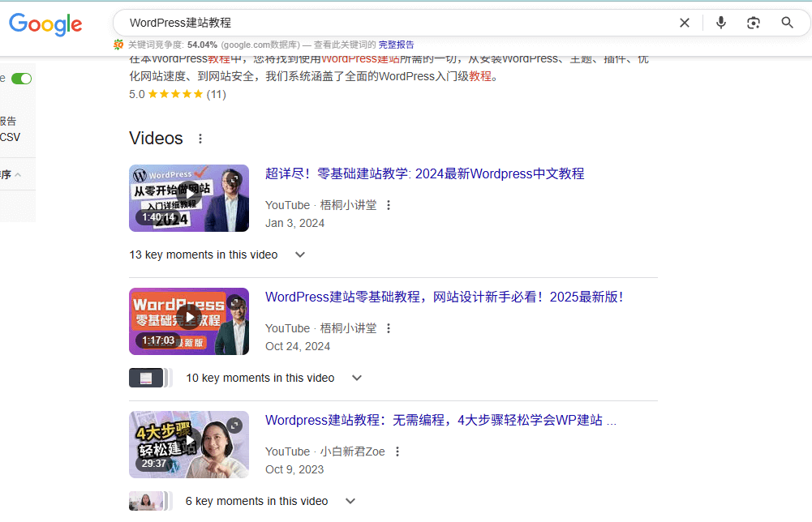Open options menu for 小白新君Zoe video
Viewport: 812px width, 522px height.
coord(397,451)
